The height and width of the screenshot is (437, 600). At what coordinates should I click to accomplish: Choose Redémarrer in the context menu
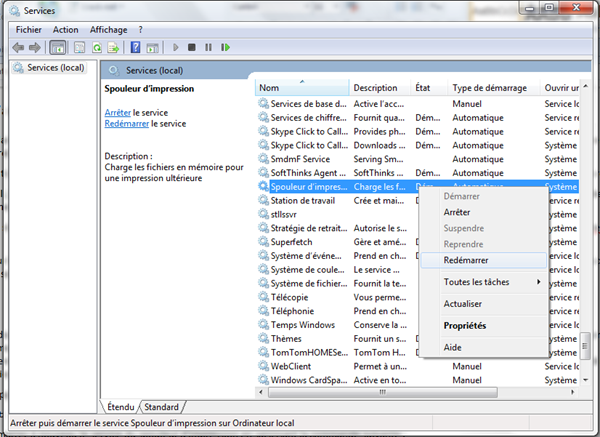pyautogui.click(x=465, y=259)
